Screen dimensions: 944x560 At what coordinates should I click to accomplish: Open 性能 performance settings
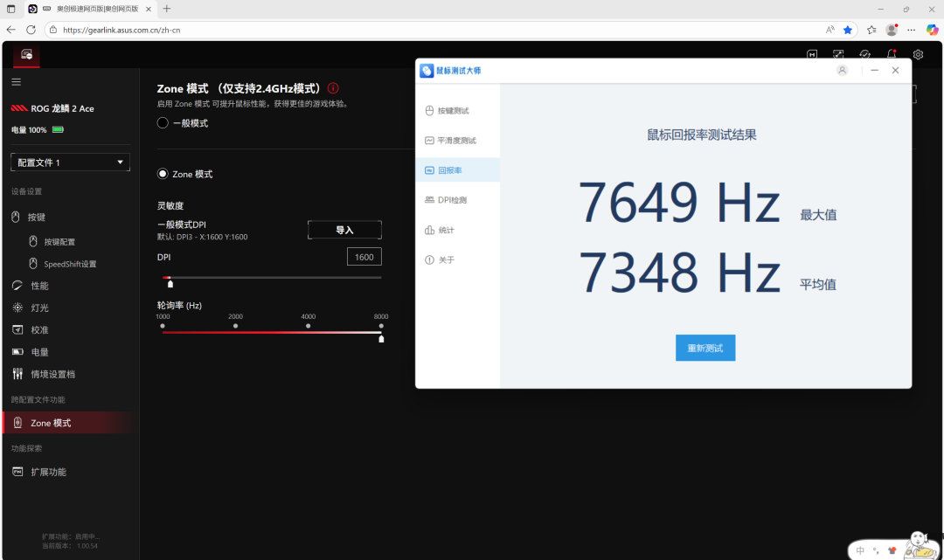coord(39,286)
